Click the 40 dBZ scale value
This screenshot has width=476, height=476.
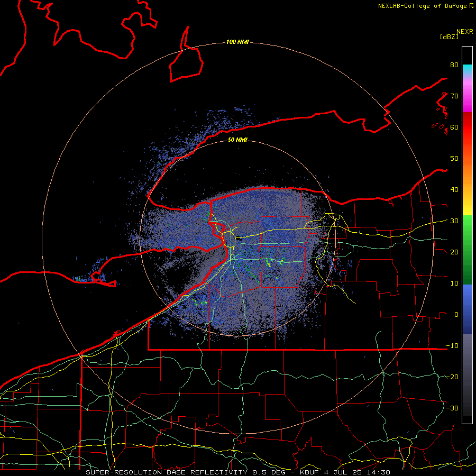[454, 190]
